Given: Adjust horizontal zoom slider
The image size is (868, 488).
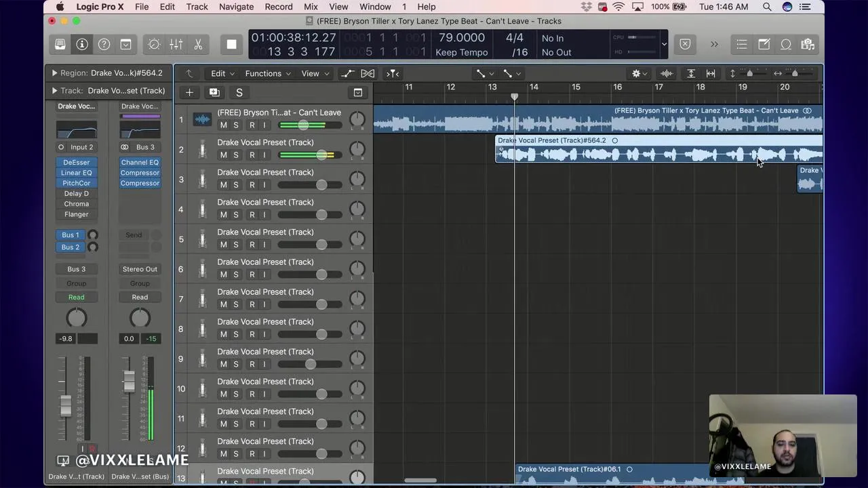Looking at the screenshot, I should coord(795,73).
